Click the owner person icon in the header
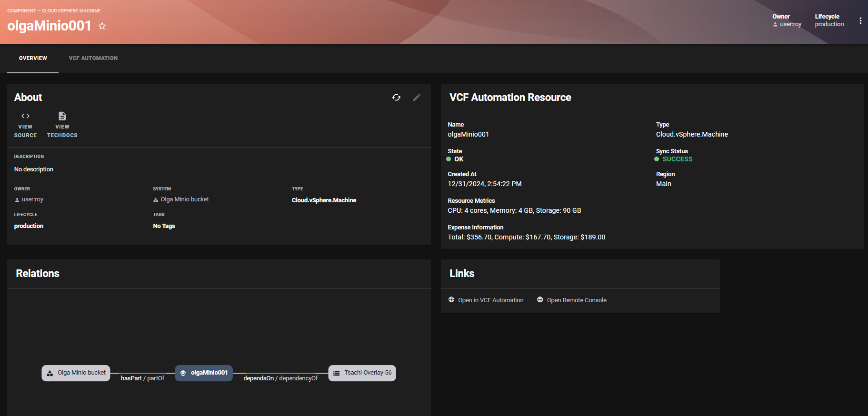The image size is (868, 416). 775,24
